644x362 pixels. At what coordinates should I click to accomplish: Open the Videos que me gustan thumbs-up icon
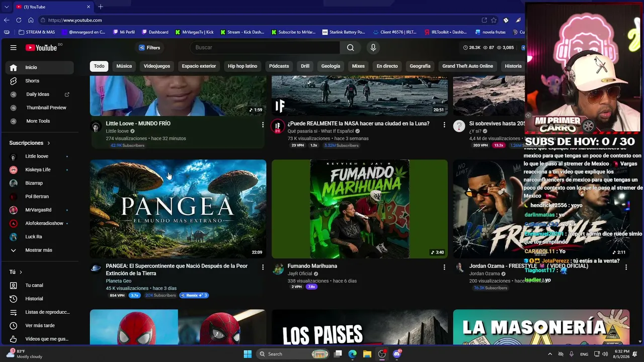(14, 339)
